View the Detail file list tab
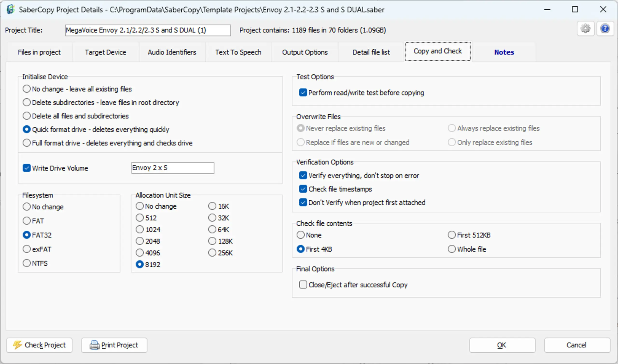This screenshot has height=364, width=618. [x=371, y=52]
